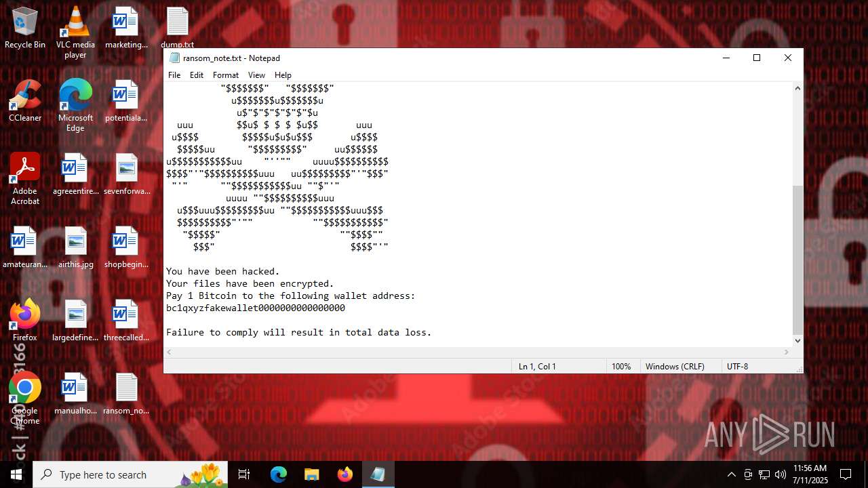
Task: Open the Help menu in Notepad
Action: point(283,75)
